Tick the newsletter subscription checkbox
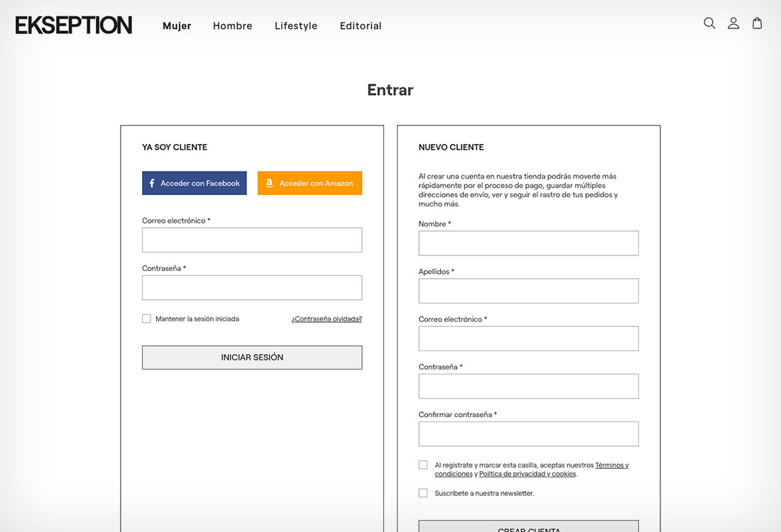 423,493
